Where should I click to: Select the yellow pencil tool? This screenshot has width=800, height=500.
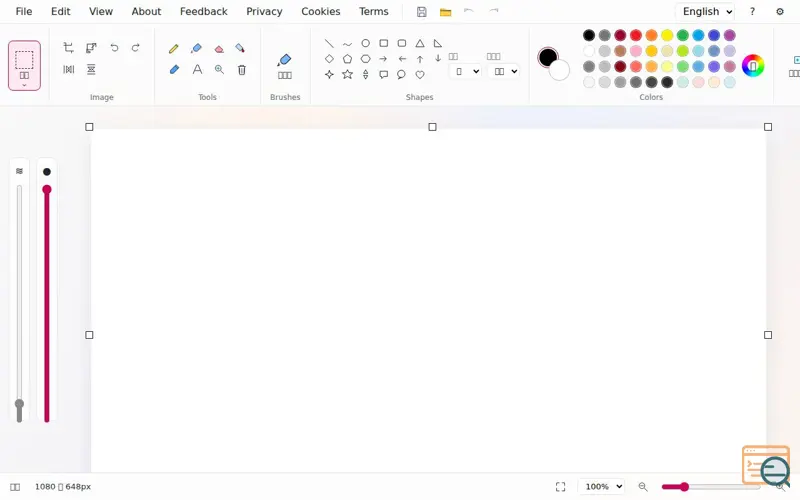[x=173, y=48]
